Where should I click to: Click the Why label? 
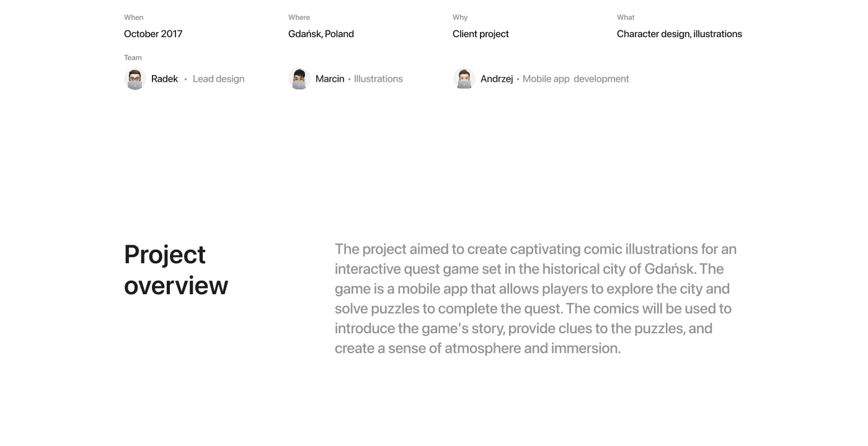tap(460, 17)
